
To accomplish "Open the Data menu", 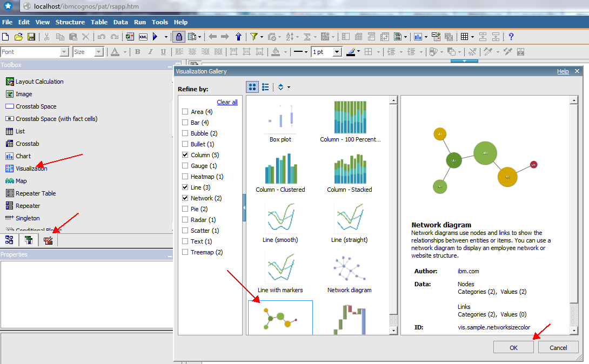I will click(121, 22).
